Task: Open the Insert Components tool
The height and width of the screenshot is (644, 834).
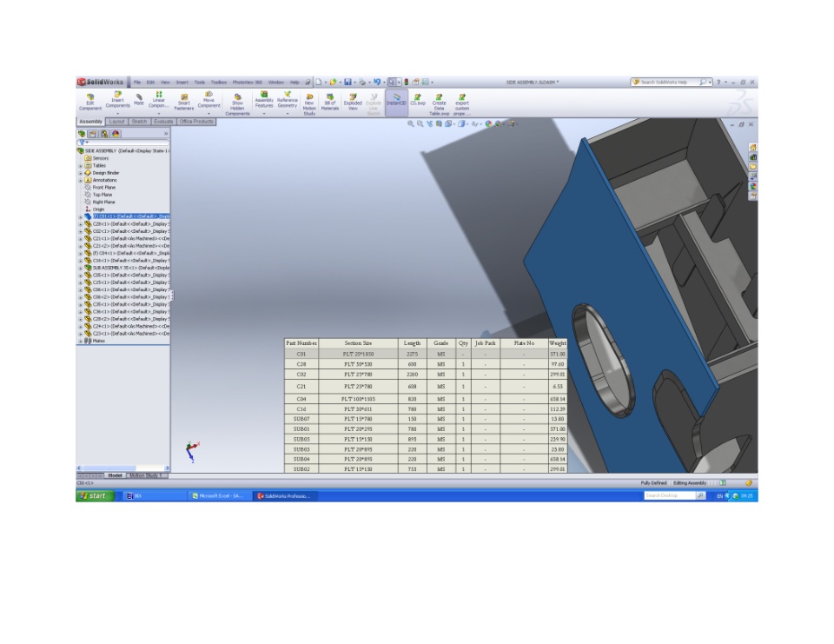Action: (x=117, y=99)
